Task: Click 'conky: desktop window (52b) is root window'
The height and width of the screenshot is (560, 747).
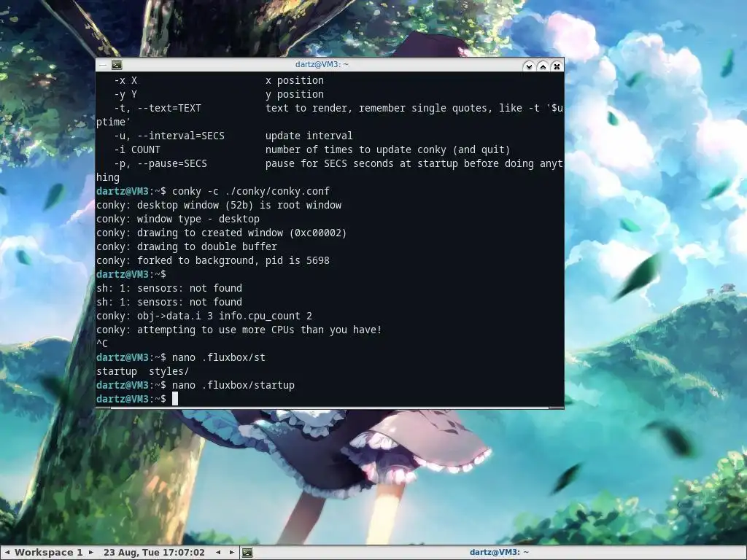Action: pos(219,205)
